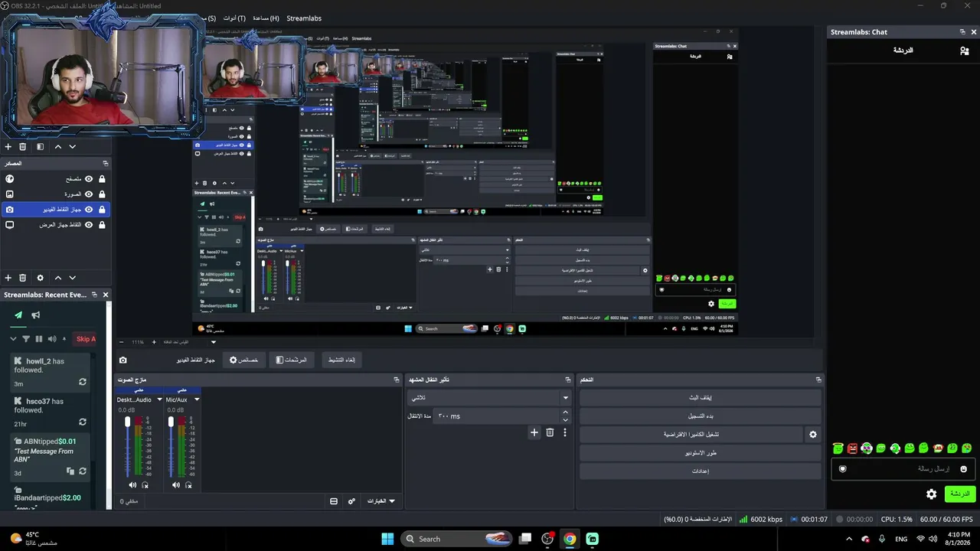
Task: Click the بدء التسجيل button
Action: point(701,416)
